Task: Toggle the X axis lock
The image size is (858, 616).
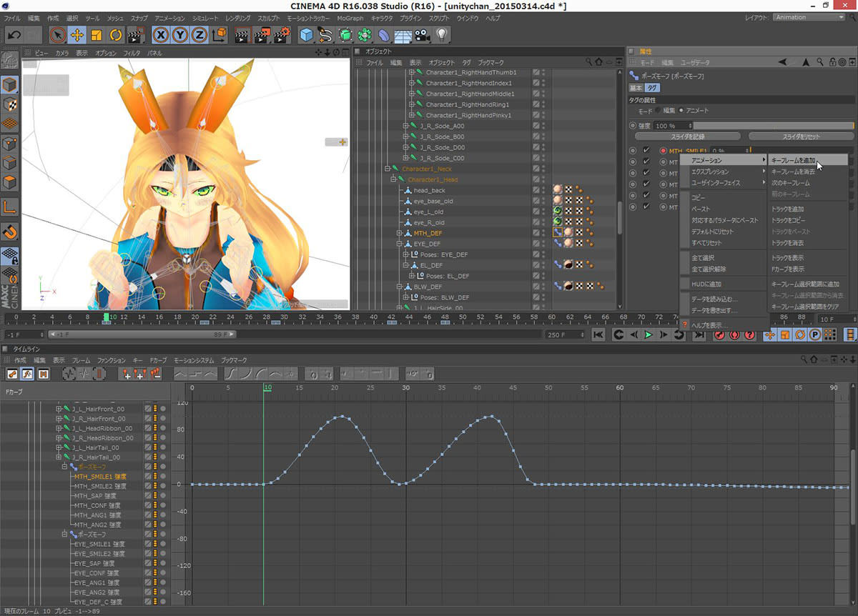Action: click(162, 34)
